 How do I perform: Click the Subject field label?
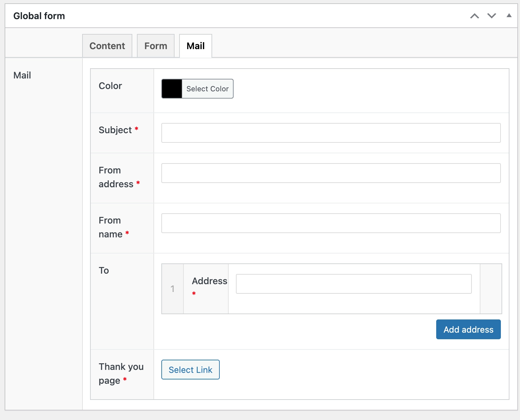tap(115, 130)
